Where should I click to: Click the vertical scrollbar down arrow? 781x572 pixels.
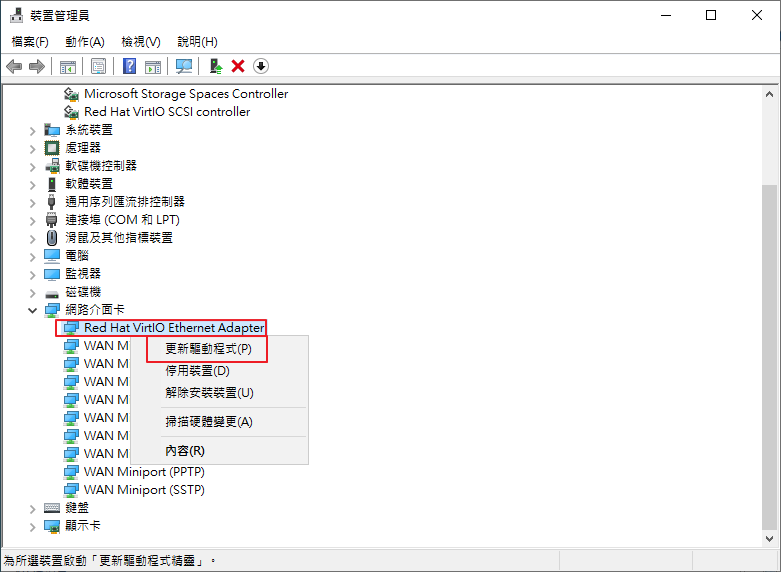[x=769, y=539]
